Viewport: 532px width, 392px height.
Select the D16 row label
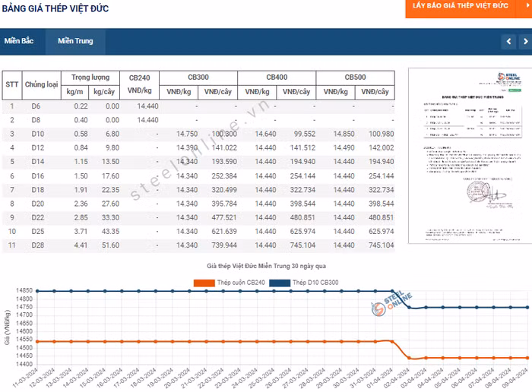(x=38, y=176)
